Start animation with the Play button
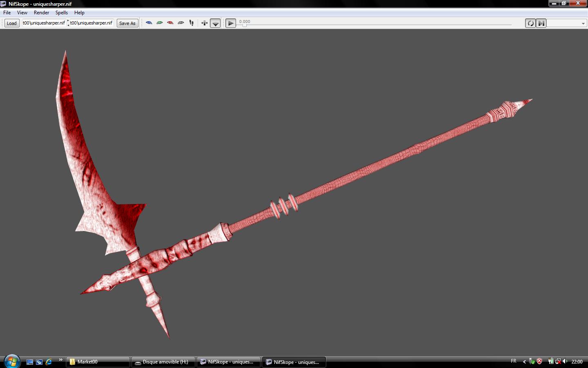The height and width of the screenshot is (368, 588). (x=231, y=23)
